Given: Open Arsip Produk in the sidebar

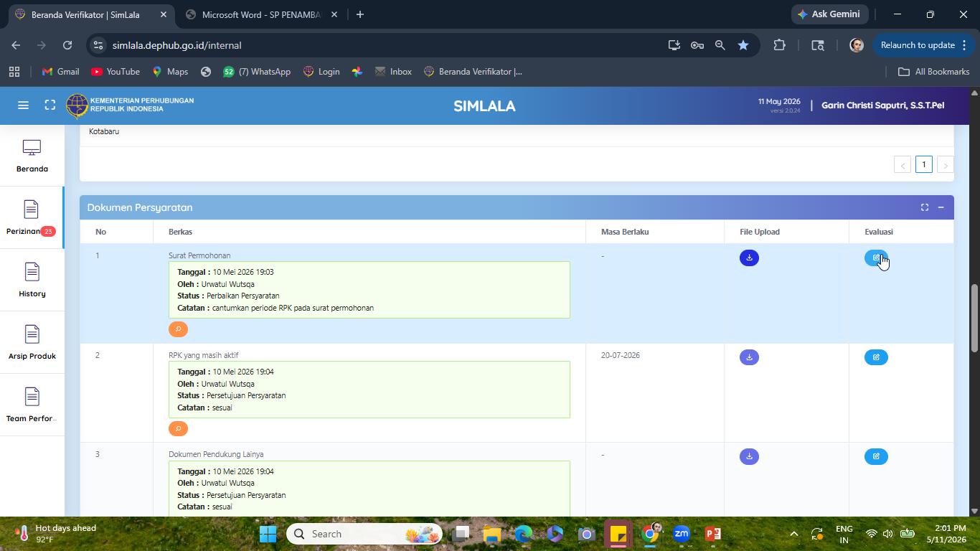Looking at the screenshot, I should point(32,342).
